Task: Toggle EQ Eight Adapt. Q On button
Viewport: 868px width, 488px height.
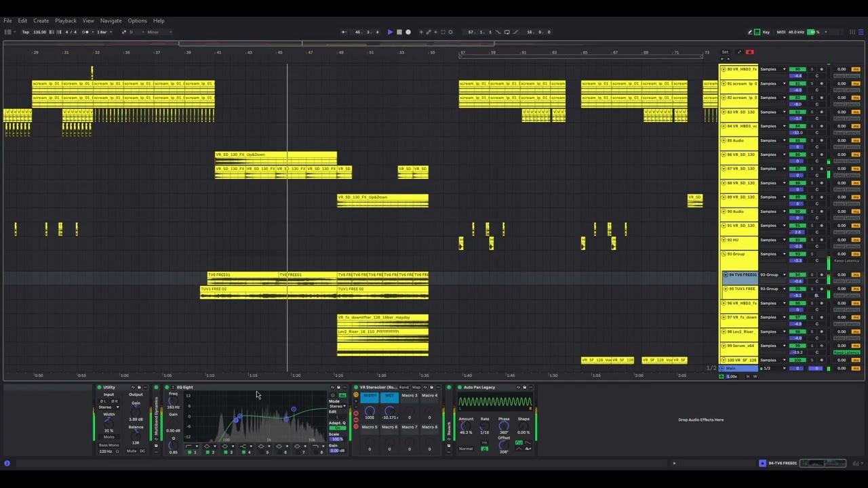Action: point(337,428)
